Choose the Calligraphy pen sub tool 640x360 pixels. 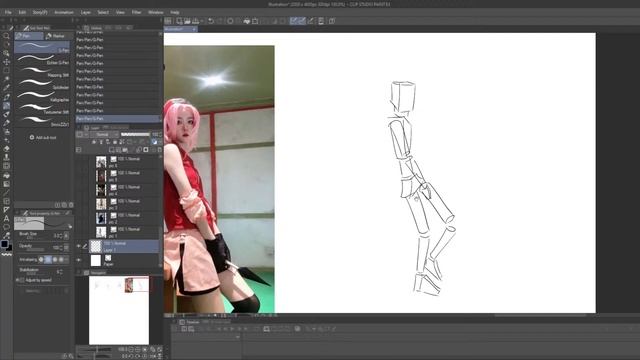(x=42, y=97)
